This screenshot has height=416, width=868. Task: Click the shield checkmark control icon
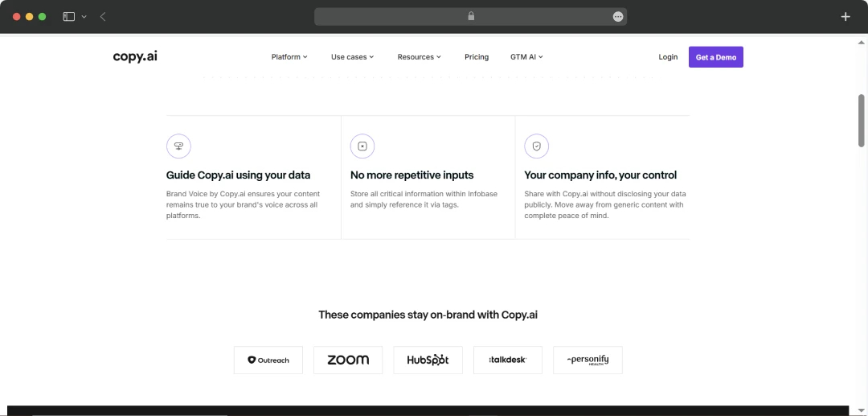tap(536, 146)
